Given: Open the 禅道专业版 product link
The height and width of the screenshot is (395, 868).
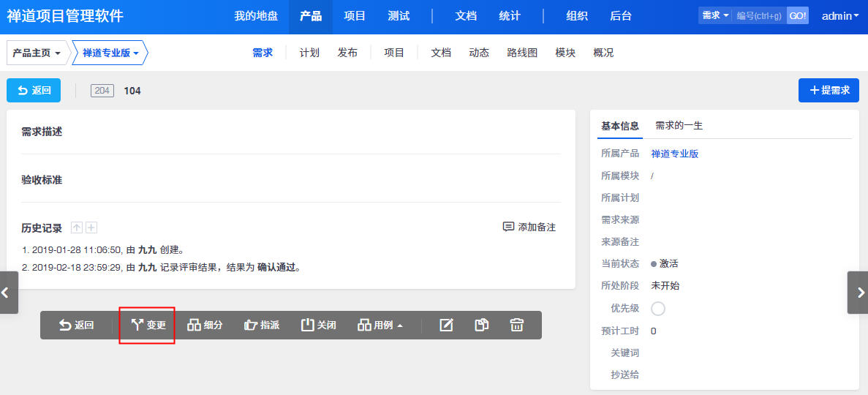Looking at the screenshot, I should [x=674, y=154].
